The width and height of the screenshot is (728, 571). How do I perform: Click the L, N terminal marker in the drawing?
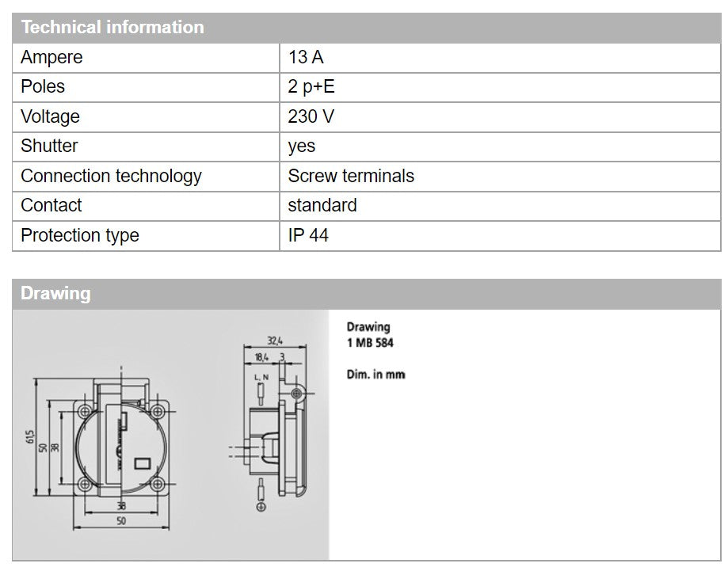point(260,377)
